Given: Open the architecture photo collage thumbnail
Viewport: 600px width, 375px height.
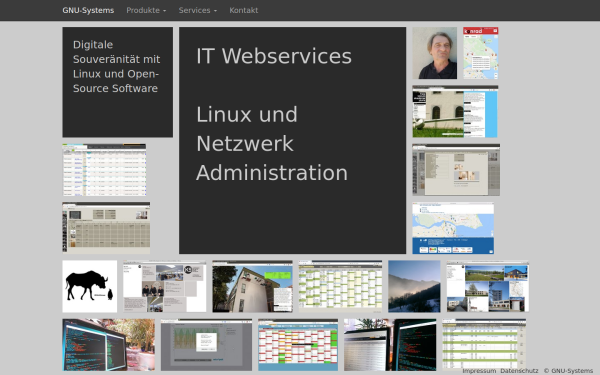Looking at the screenshot, I should tap(488, 286).
